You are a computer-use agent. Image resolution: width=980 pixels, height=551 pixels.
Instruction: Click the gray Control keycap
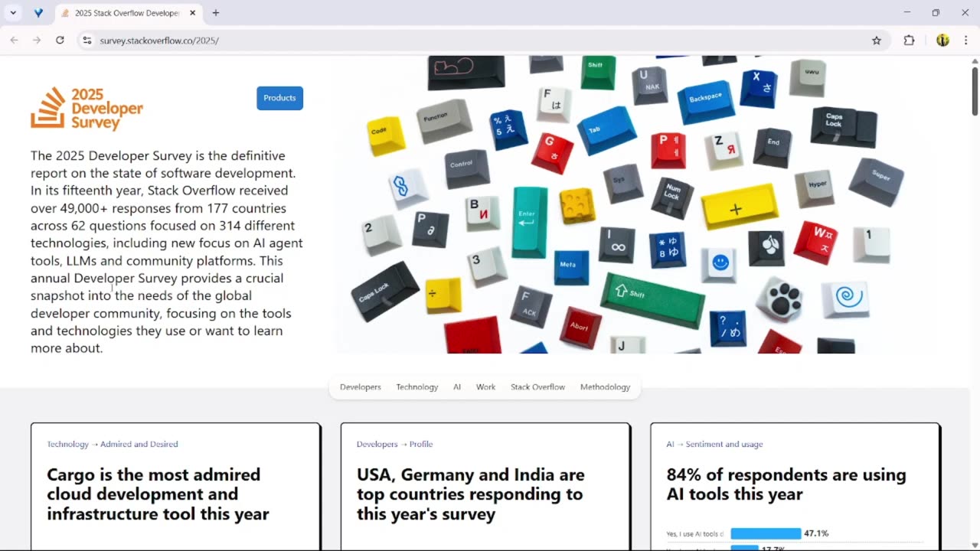[x=466, y=169]
